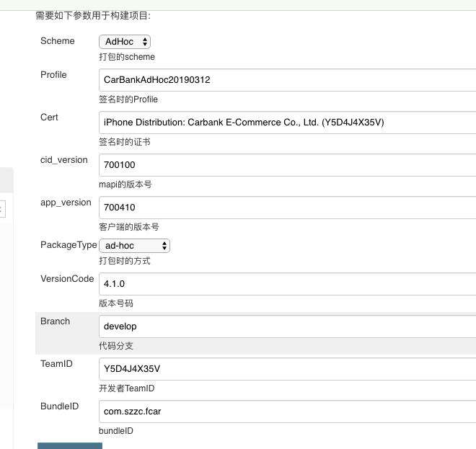Viewport: 476px width, 449px height.
Task: Click the Cert input field
Action: tap(287, 123)
